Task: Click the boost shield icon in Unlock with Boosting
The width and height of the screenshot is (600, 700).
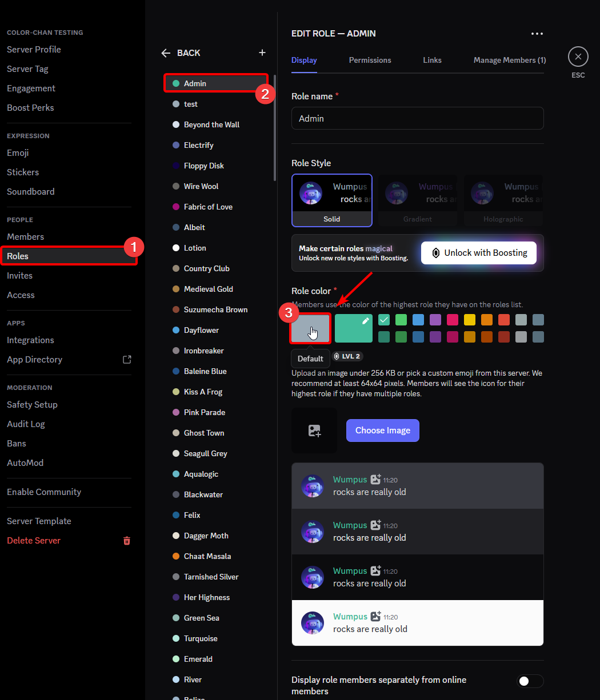Action: tap(436, 252)
